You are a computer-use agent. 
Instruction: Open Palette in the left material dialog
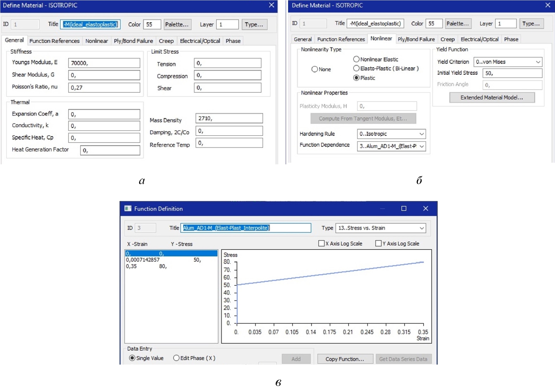[x=177, y=24]
